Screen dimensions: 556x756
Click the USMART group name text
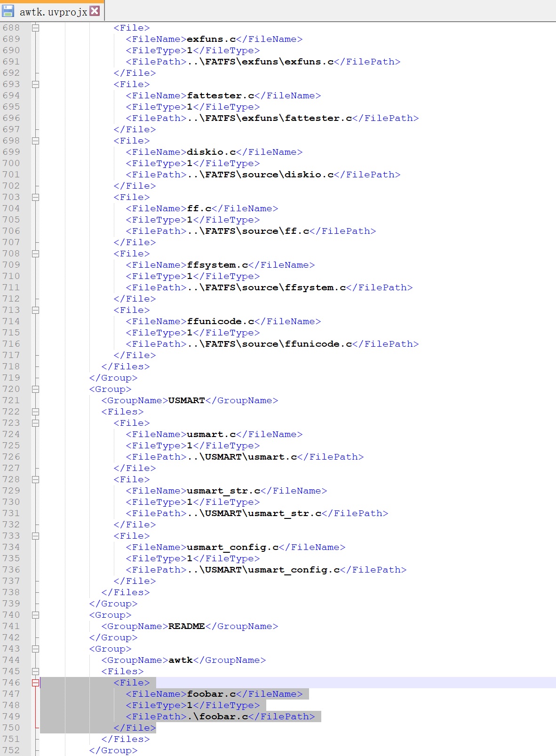tap(187, 400)
